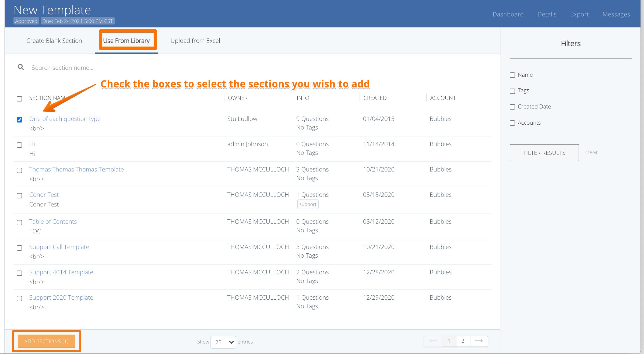Go to next page arrow
The width and height of the screenshot is (644, 354).
tap(479, 341)
